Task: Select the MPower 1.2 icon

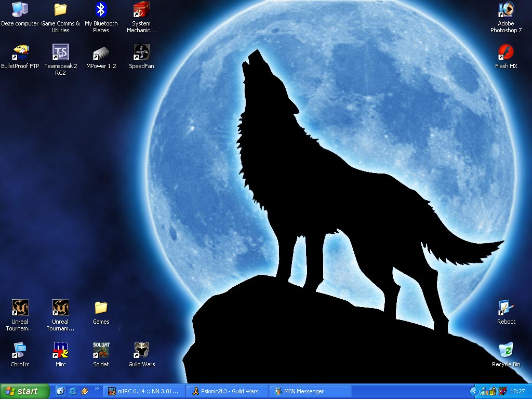Action: [101, 52]
